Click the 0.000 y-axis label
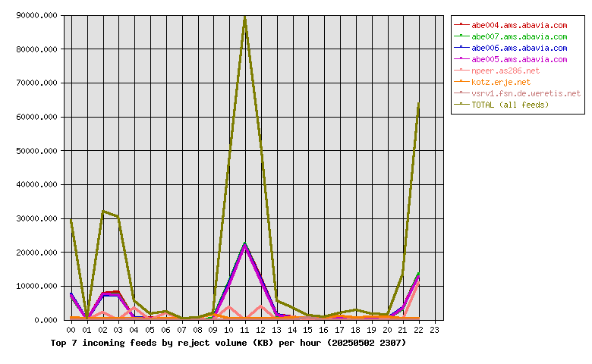Image resolution: width=592 pixels, height=364 pixels. pos(46,320)
